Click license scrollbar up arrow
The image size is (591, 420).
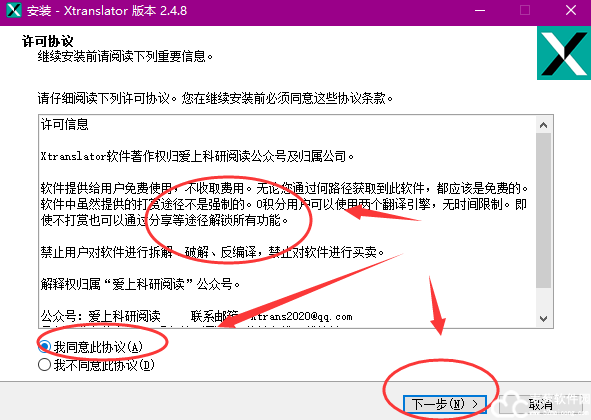[544, 125]
